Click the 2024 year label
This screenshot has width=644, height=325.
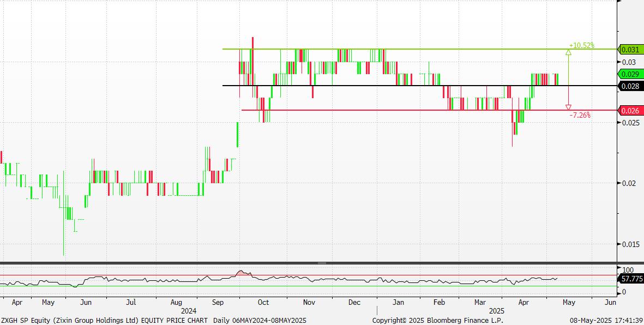[189, 311]
